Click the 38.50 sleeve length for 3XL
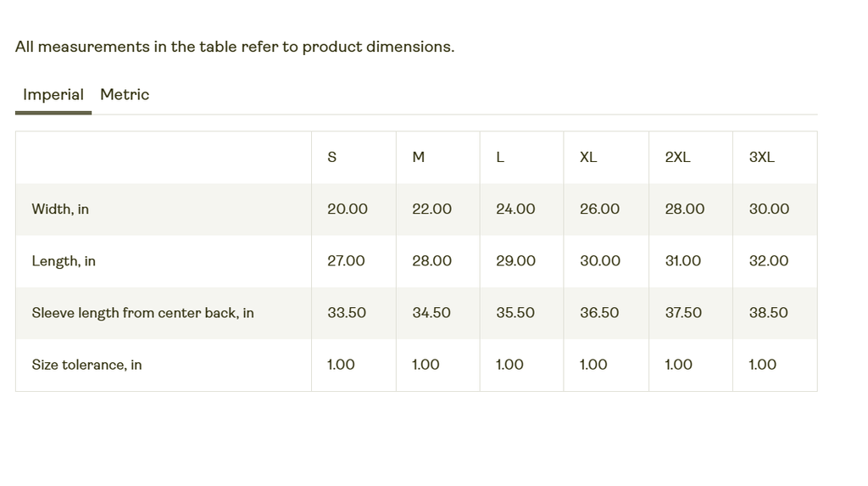This screenshot has width=868, height=486. point(768,313)
